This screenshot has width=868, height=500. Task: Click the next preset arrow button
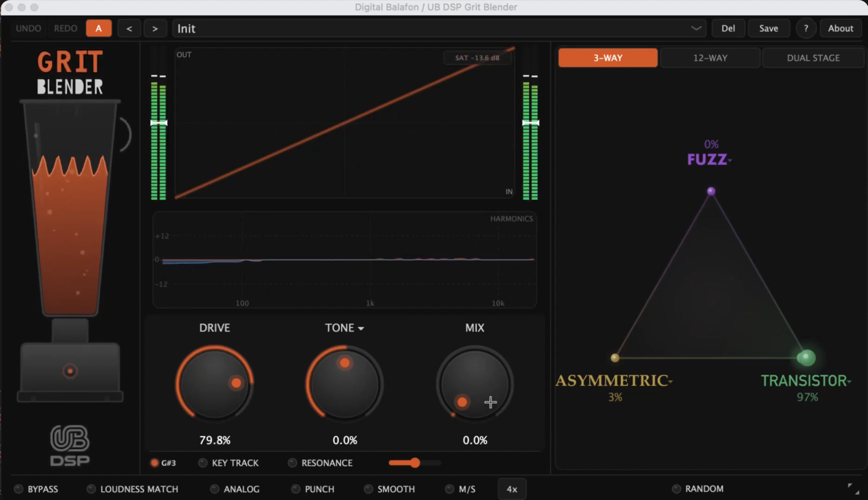pos(155,28)
